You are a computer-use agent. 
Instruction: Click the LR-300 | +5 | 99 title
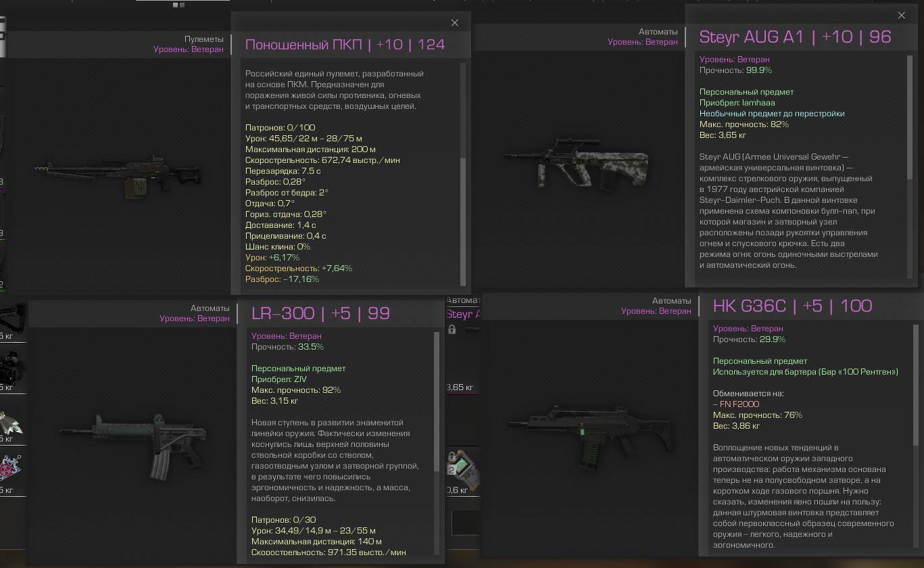320,314
